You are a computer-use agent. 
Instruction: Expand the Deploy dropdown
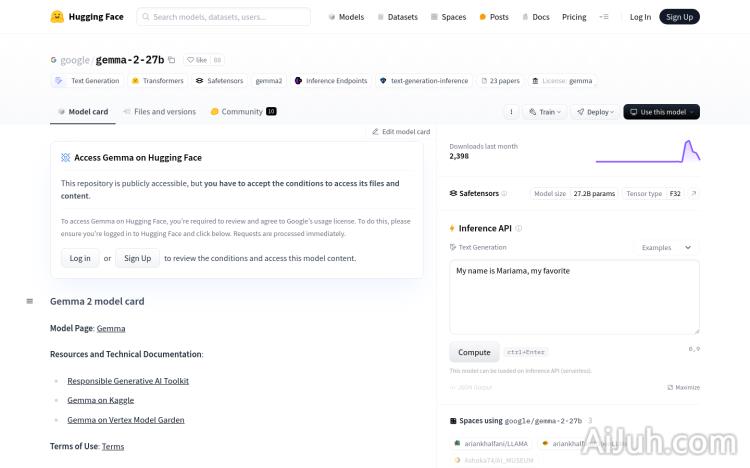595,112
